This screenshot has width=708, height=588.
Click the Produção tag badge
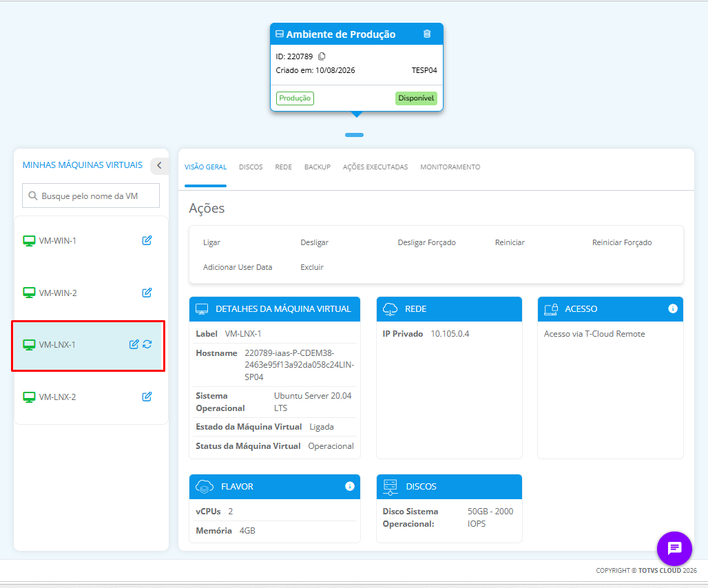(x=295, y=98)
